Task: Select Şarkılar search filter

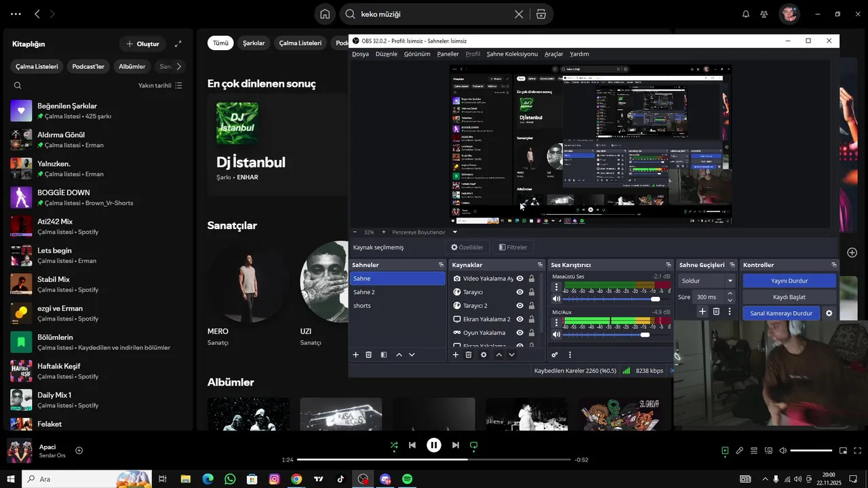Action: pyautogui.click(x=254, y=43)
